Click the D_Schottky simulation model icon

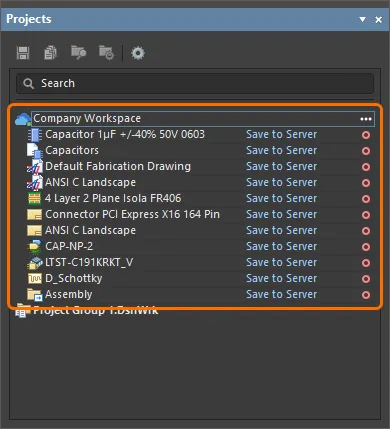click(x=35, y=278)
